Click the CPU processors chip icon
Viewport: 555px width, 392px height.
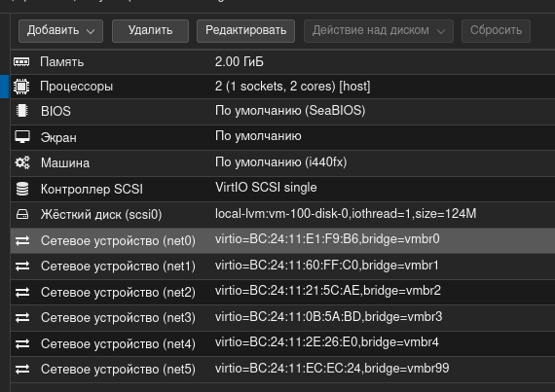click(x=21, y=87)
